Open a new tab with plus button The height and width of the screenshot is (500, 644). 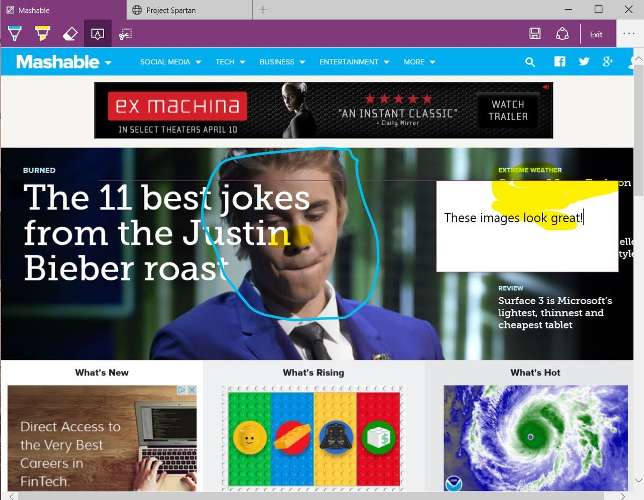pos(263,10)
